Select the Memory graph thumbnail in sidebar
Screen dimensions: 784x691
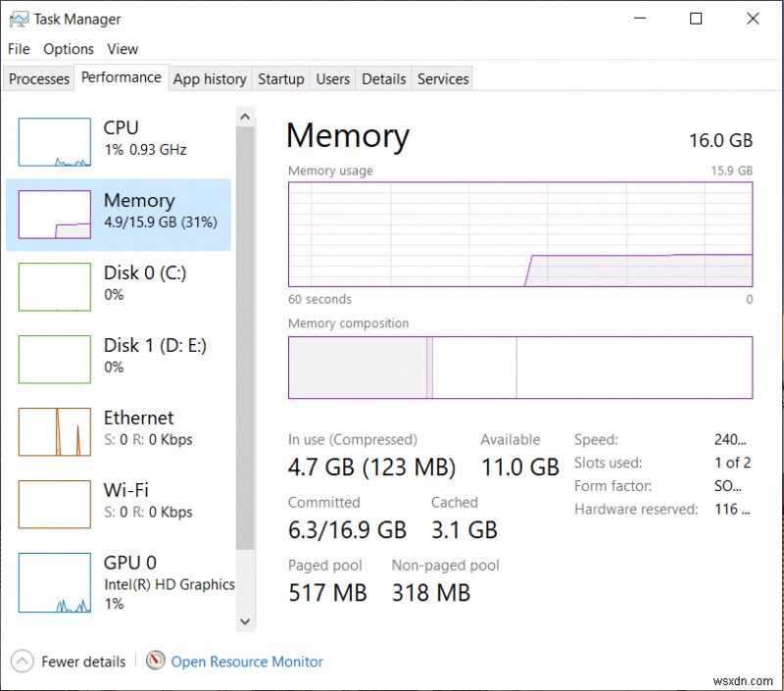tap(55, 215)
